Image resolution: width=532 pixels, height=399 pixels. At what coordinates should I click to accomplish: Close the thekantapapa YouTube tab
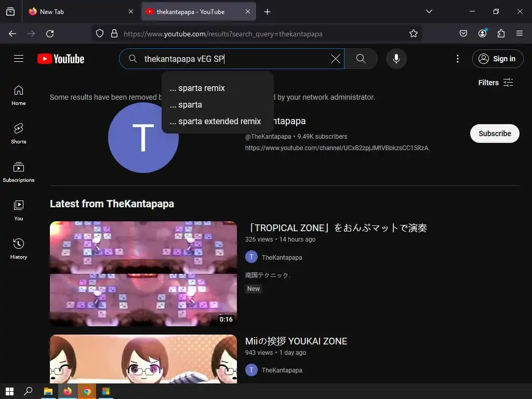click(248, 11)
